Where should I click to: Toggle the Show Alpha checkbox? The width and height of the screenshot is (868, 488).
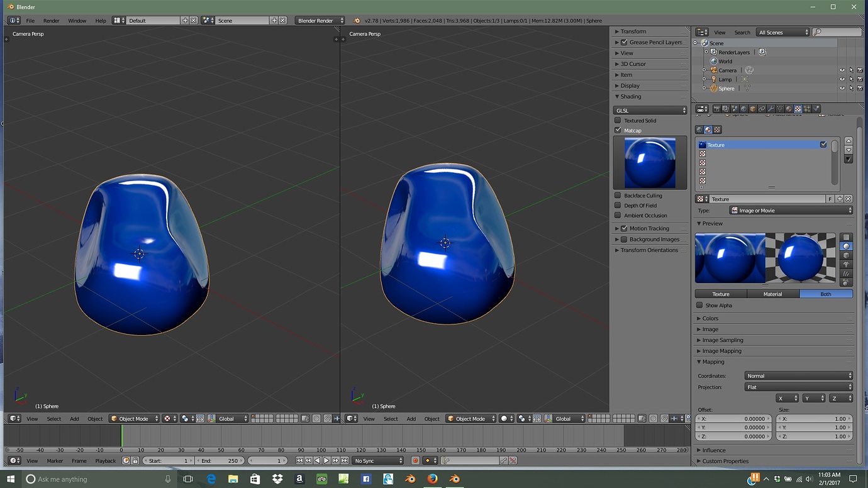point(699,306)
